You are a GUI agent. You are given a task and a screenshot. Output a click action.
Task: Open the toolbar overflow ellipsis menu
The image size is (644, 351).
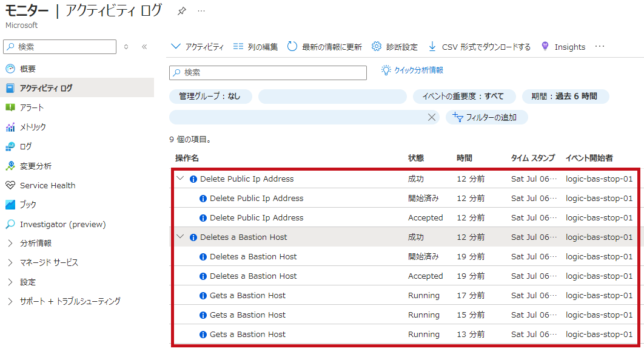tap(600, 47)
